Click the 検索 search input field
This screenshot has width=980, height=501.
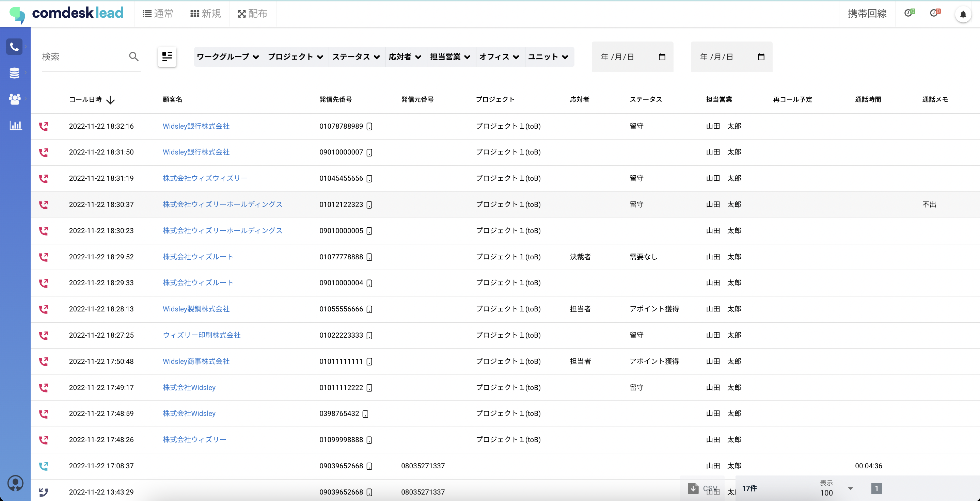point(82,57)
